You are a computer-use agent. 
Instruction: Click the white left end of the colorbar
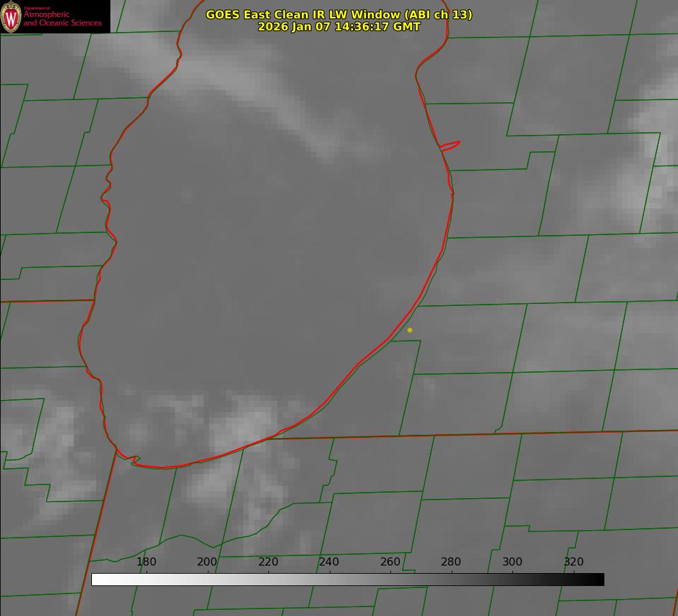(95, 579)
